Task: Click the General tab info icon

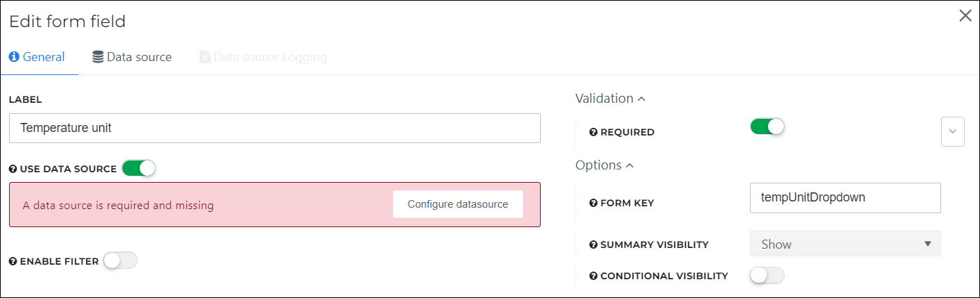Action: (x=14, y=57)
